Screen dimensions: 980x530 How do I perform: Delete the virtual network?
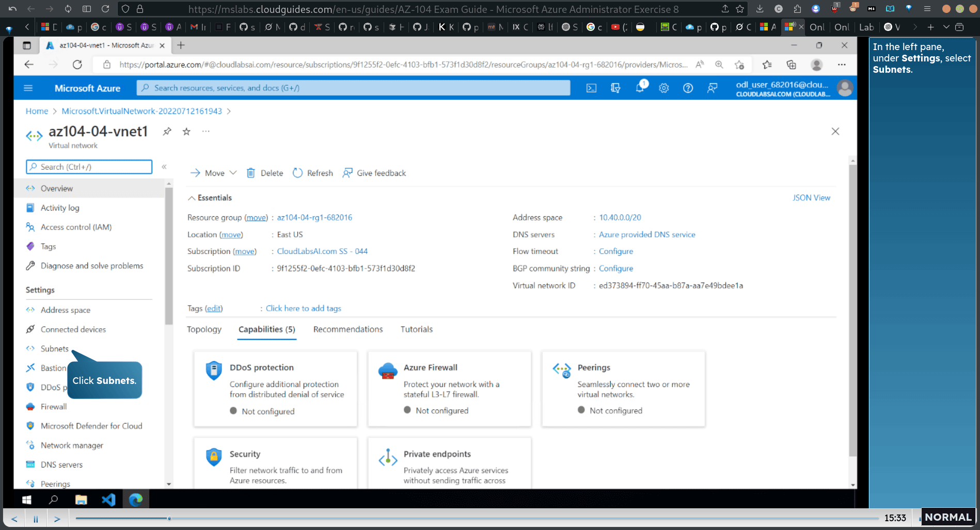click(265, 173)
